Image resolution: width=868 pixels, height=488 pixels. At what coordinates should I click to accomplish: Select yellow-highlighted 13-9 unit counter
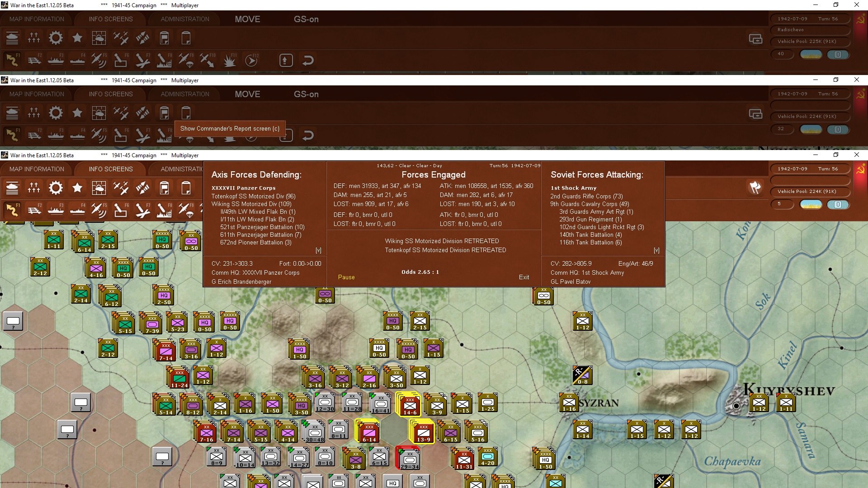click(423, 431)
